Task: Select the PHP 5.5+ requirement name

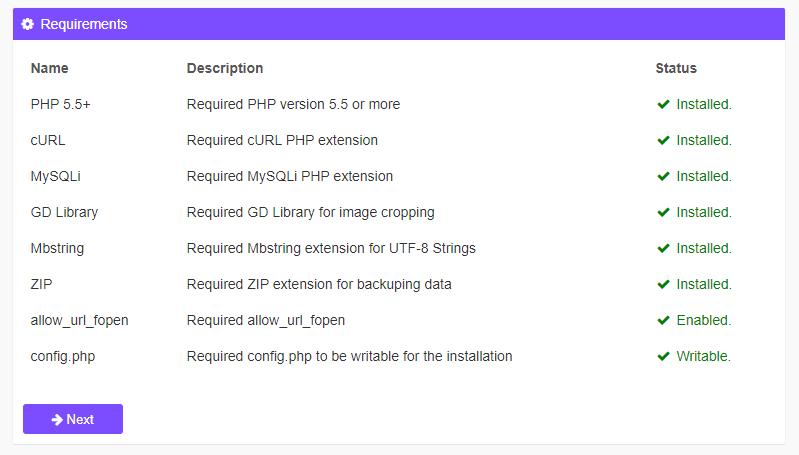Action: click(x=61, y=104)
